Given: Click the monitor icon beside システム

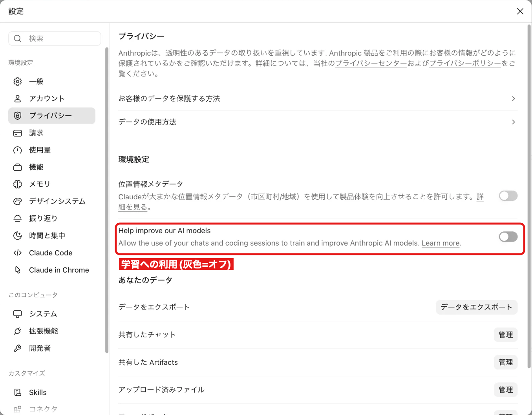Looking at the screenshot, I should click(x=18, y=314).
